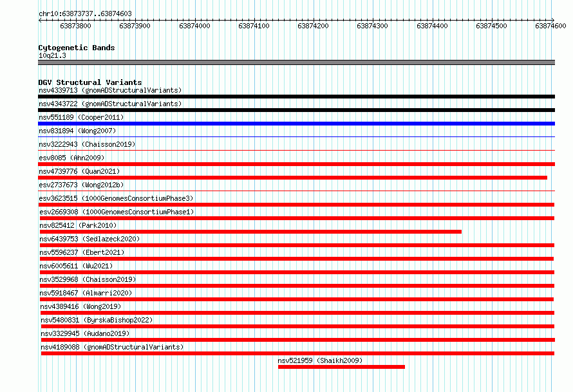Click the short red bar under nsv521959
The width and height of the screenshot is (573, 392).
[341, 367]
